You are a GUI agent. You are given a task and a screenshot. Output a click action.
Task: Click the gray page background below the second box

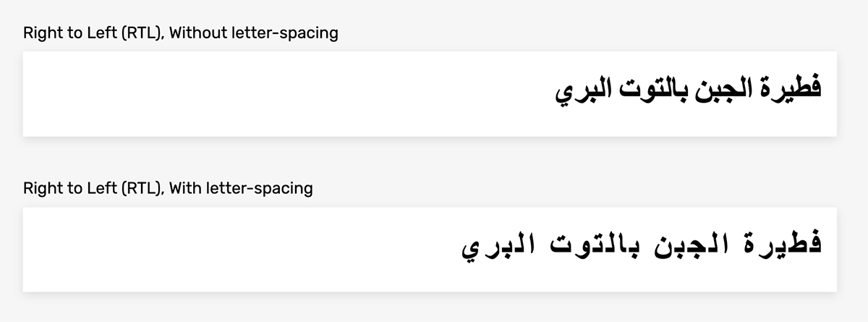(434, 308)
